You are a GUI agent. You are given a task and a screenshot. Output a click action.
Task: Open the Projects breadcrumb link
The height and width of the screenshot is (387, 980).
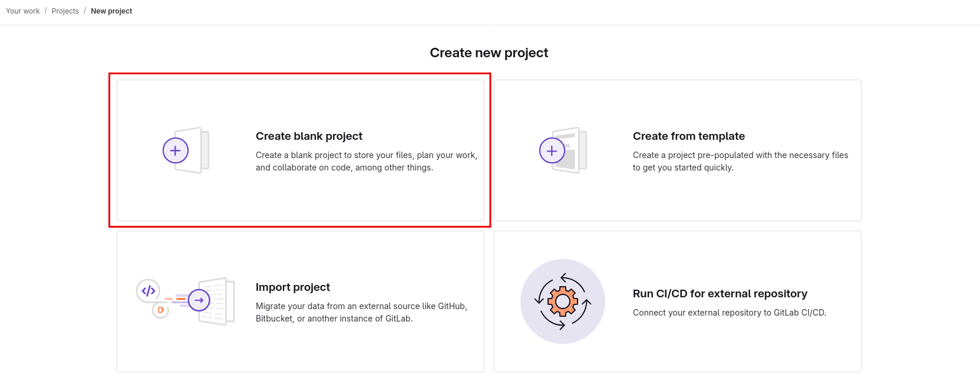click(65, 11)
